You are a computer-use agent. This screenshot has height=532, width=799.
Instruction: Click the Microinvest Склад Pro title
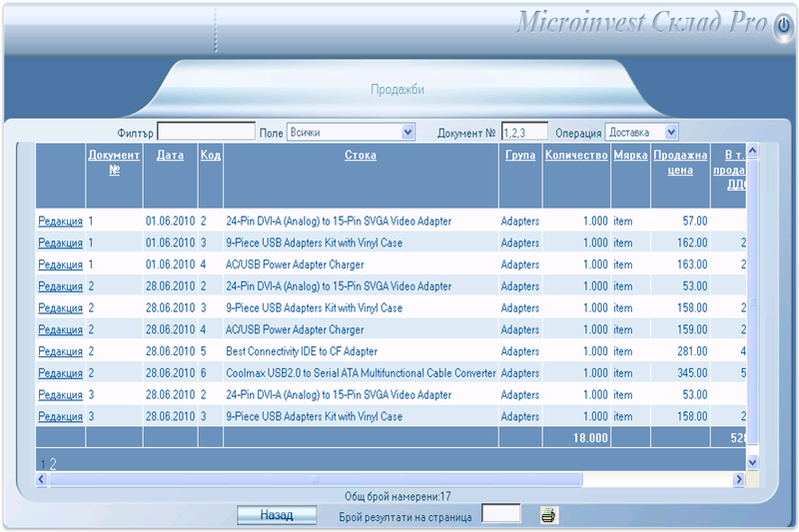click(642, 22)
